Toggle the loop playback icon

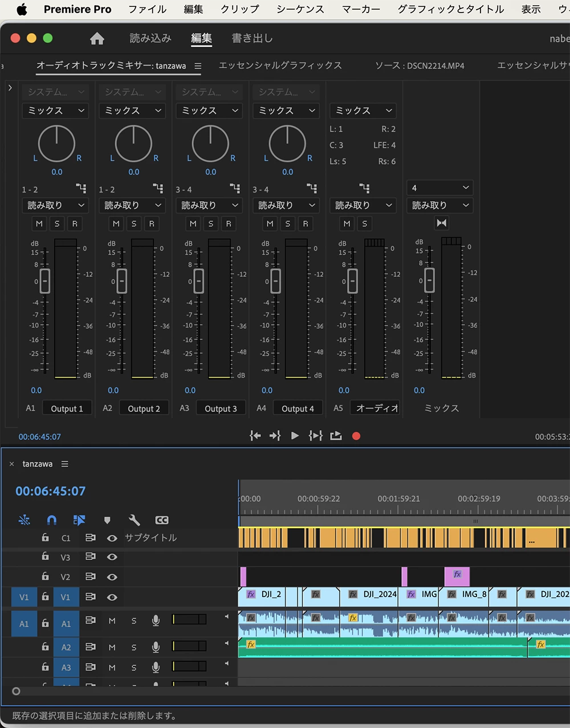pyautogui.click(x=336, y=436)
